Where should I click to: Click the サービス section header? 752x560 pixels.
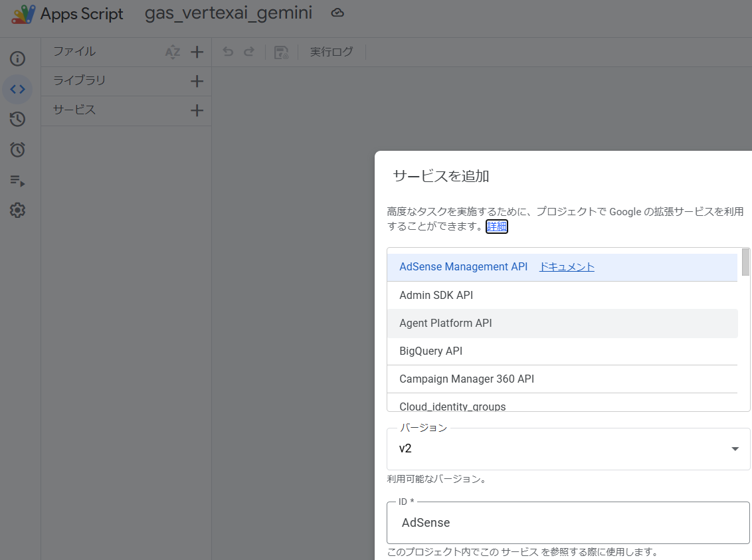[74, 110]
